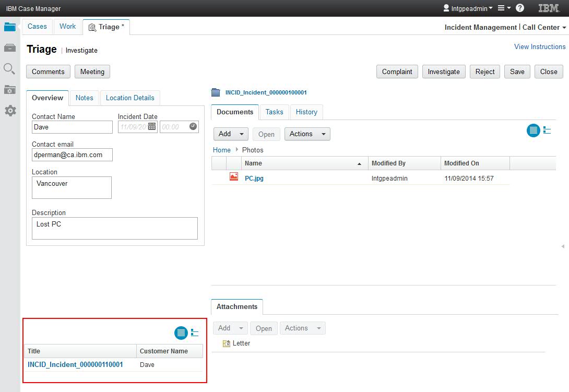Click the Photos breadcrumb folder

click(x=253, y=150)
